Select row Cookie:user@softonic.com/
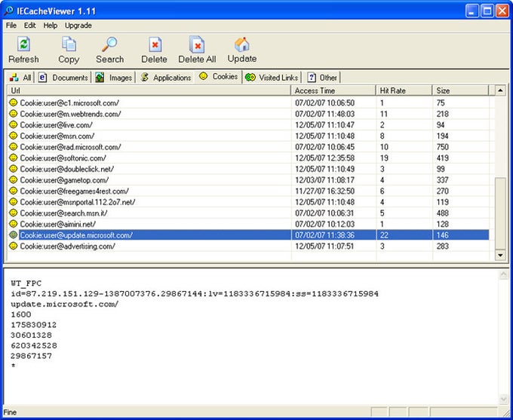This screenshot has height=420, width=513. click(248, 158)
